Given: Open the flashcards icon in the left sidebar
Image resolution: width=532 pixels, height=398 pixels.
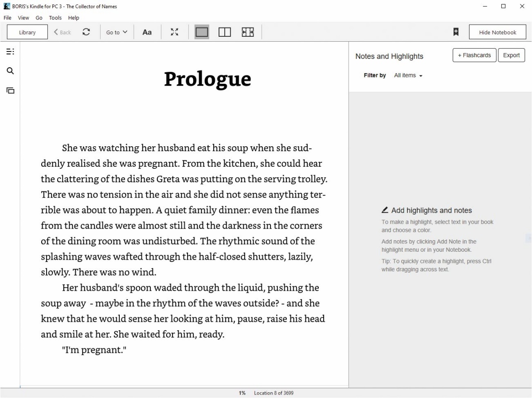Looking at the screenshot, I should click(10, 90).
